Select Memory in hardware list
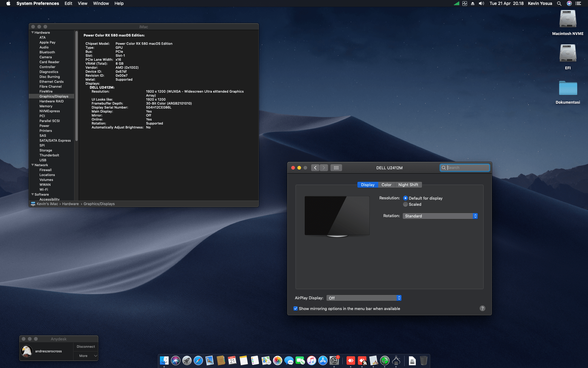This screenshot has height=368, width=588. (46, 106)
